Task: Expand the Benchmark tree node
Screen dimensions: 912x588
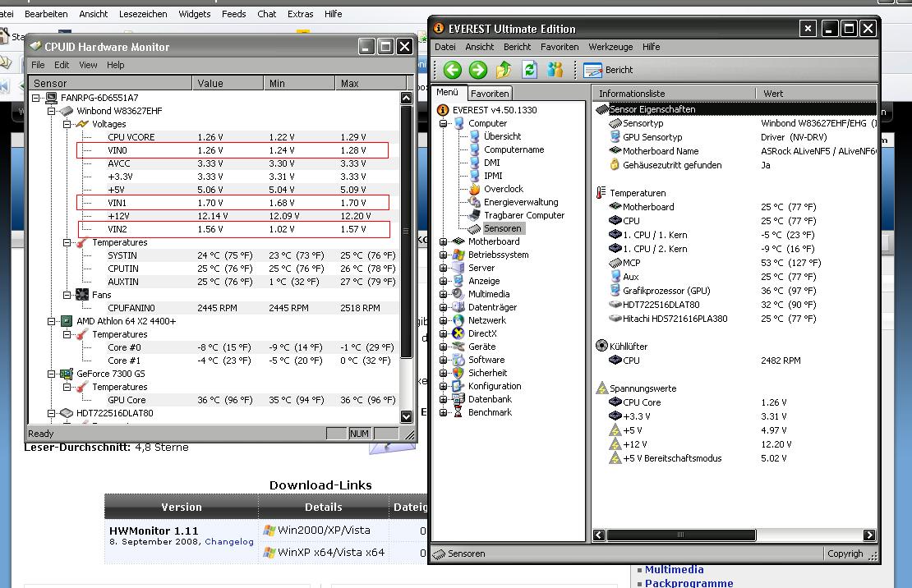Action: click(443, 412)
